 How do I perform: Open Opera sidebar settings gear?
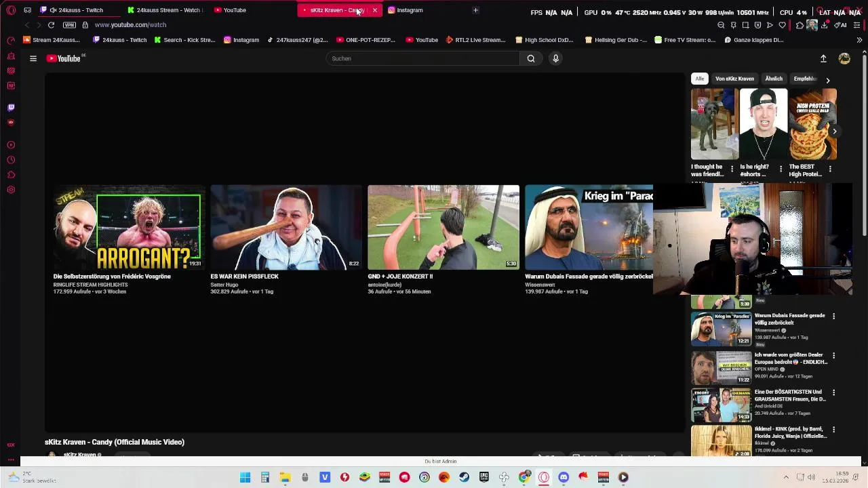11,190
